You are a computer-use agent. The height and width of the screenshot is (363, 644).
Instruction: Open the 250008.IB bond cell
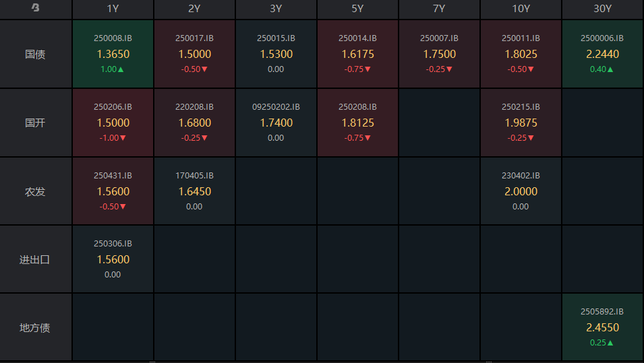pyautogui.click(x=113, y=54)
